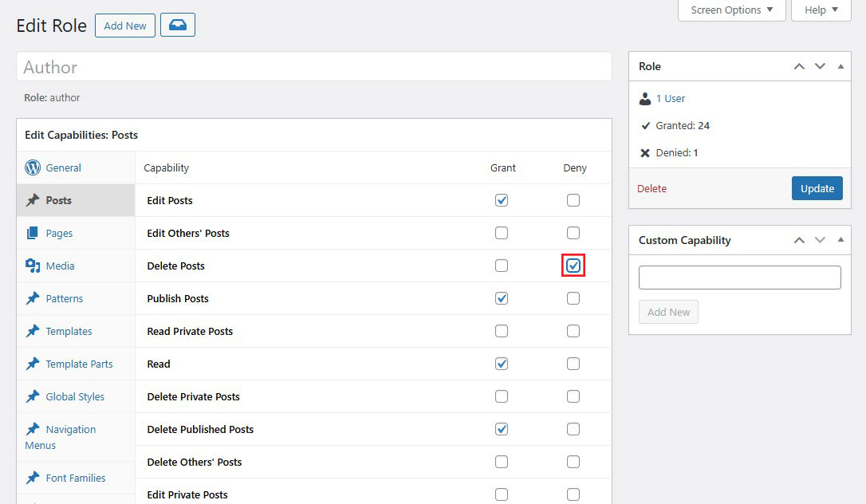This screenshot has width=866, height=504.
Task: Open the Help dropdown tab
Action: tap(821, 10)
